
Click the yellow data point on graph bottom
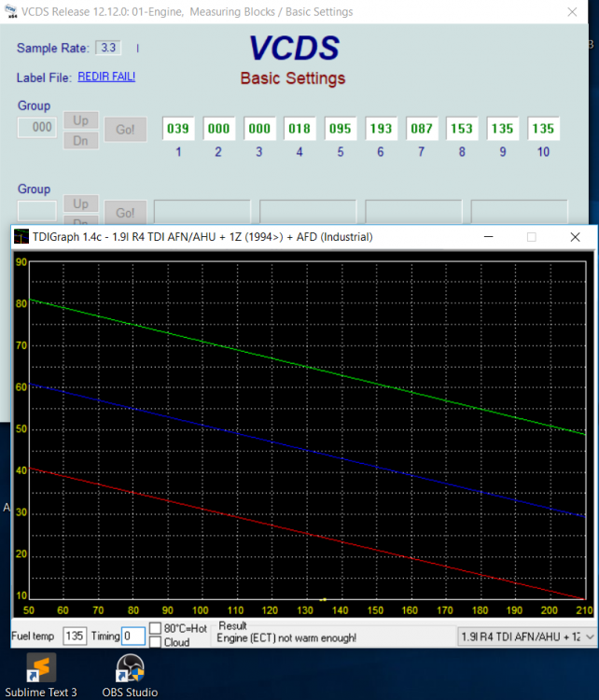pyautogui.click(x=323, y=599)
